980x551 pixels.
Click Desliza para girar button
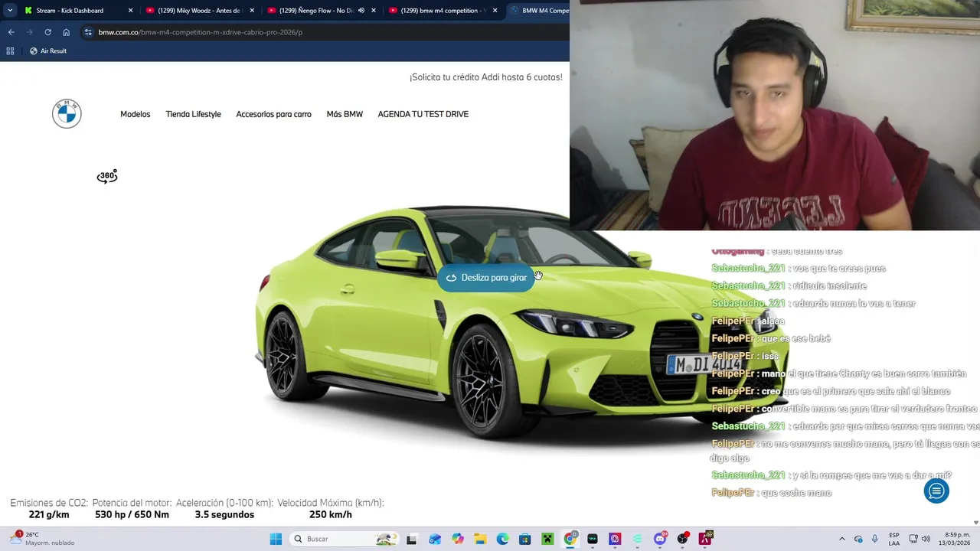(486, 278)
